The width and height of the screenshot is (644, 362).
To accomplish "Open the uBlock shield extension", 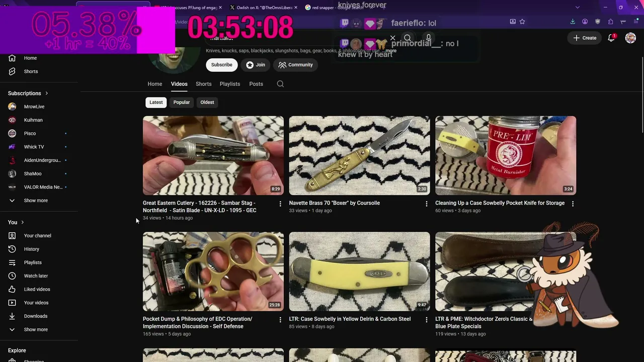I will click(x=598, y=22).
